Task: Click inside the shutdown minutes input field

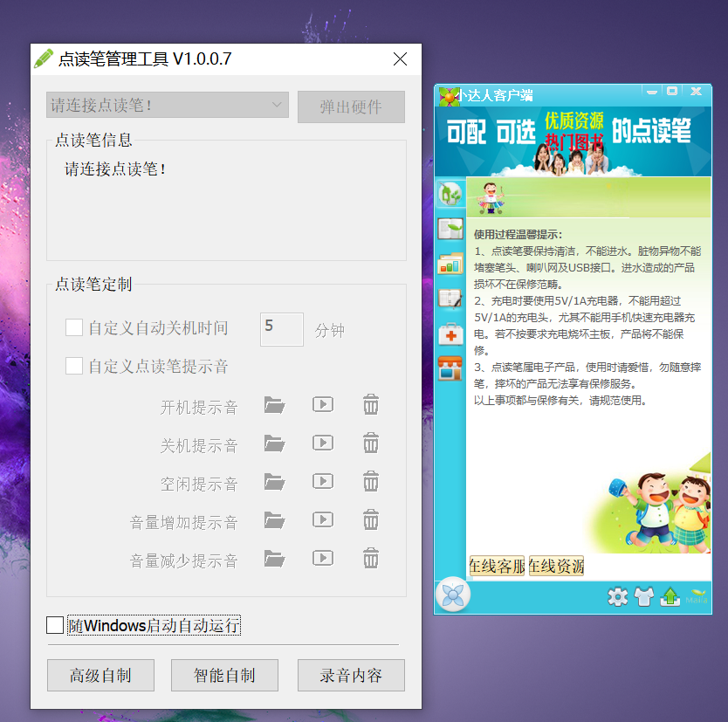Action: pos(281,329)
